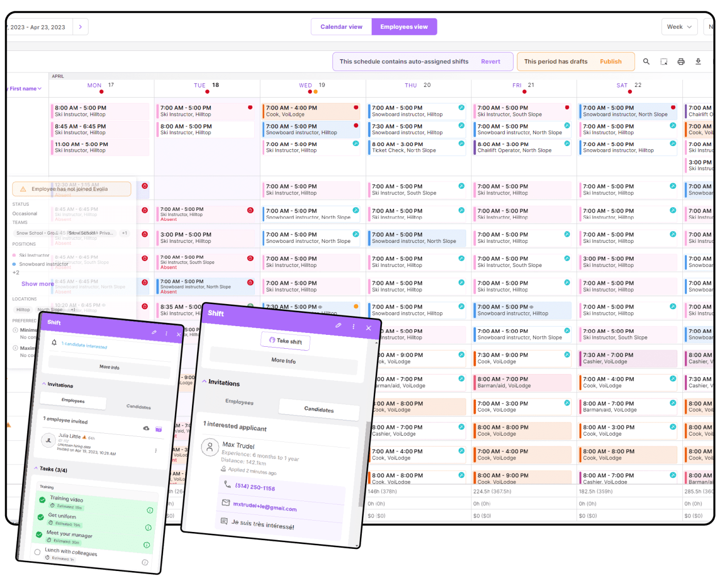
Task: Open the three-dot menu in right Shift popup
Action: point(353,327)
